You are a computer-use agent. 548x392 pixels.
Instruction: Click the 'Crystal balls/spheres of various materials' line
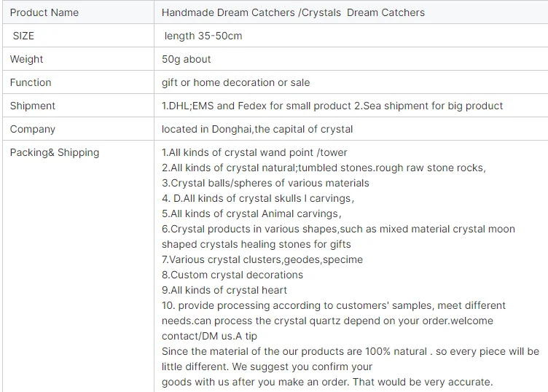point(265,183)
